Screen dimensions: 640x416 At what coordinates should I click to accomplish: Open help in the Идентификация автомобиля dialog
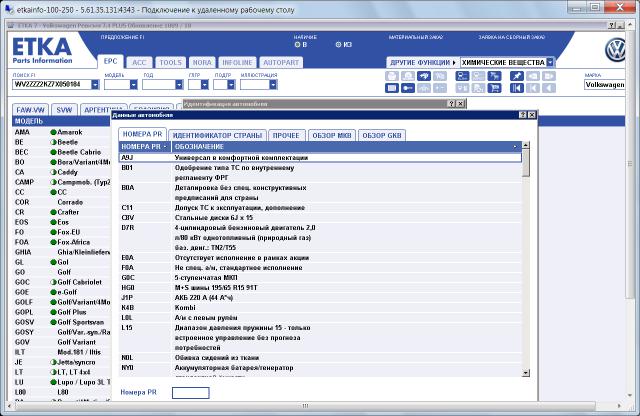pyautogui.click(x=451, y=104)
